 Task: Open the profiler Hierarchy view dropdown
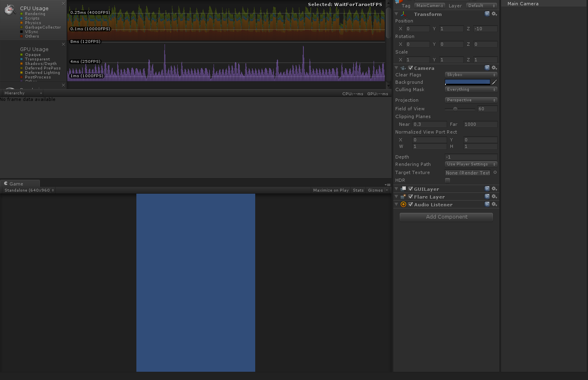23,93
